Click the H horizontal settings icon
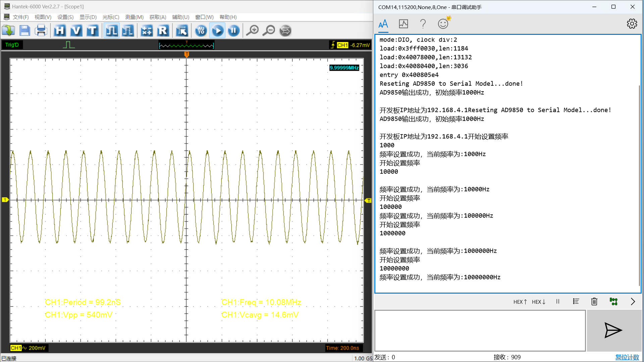The image size is (644, 362). pyautogui.click(x=60, y=31)
